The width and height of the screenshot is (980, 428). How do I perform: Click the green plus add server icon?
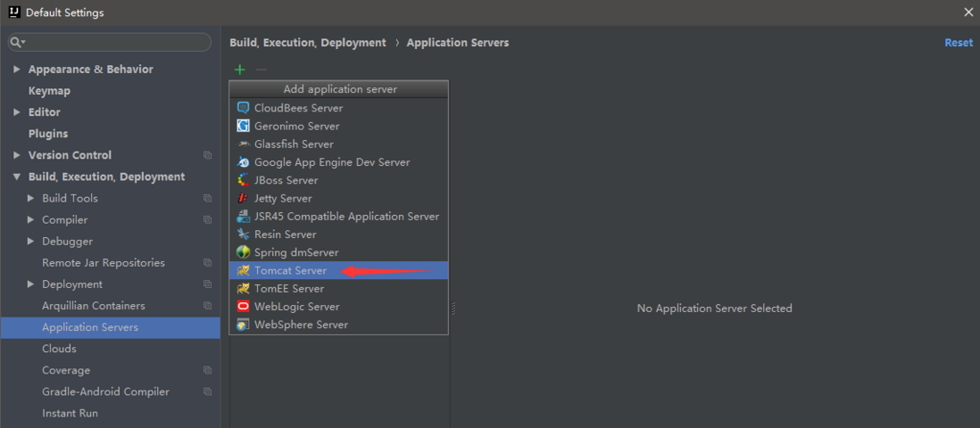239,70
